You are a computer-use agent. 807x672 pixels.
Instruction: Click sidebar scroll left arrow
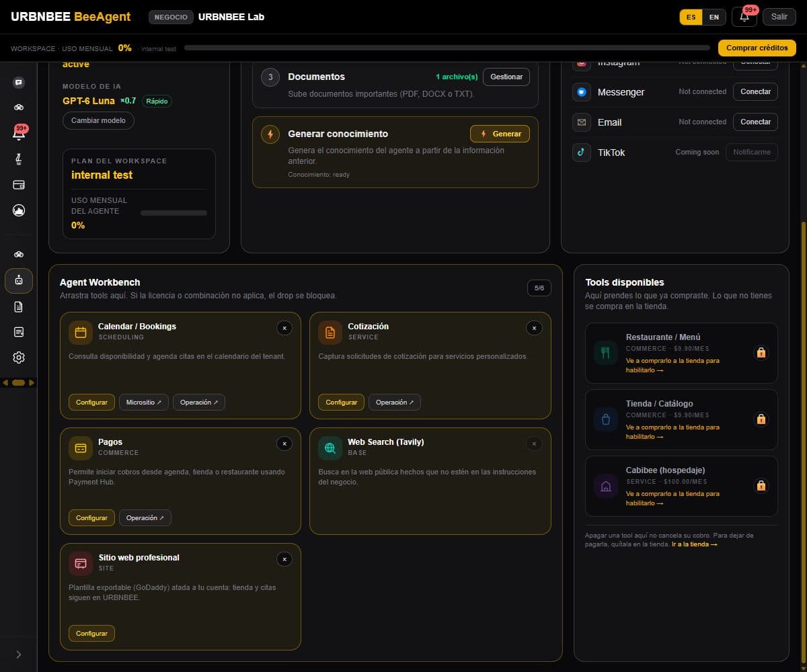point(6,382)
